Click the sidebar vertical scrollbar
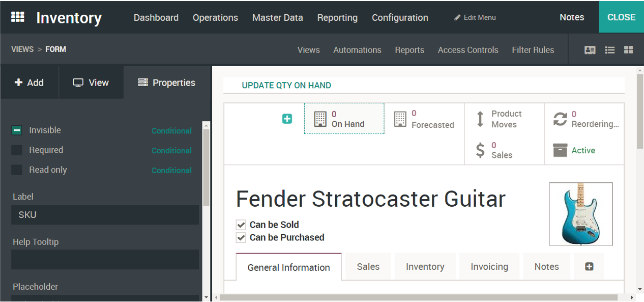Image resolution: width=644 pixels, height=302 pixels. tap(206, 168)
